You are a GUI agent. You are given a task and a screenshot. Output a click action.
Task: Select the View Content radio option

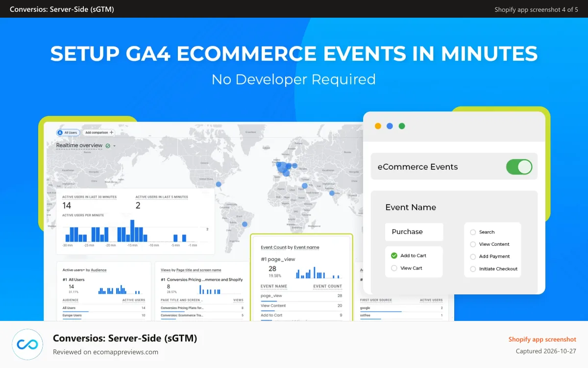point(473,244)
